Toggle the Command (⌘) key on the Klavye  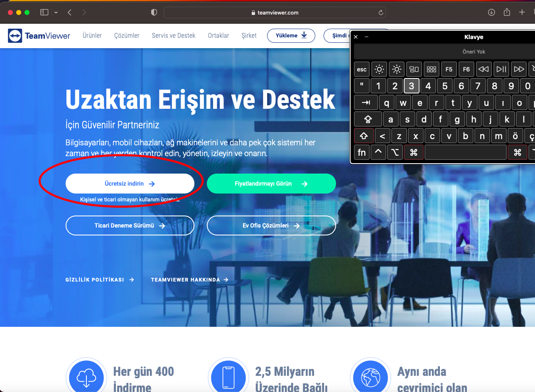click(x=414, y=152)
